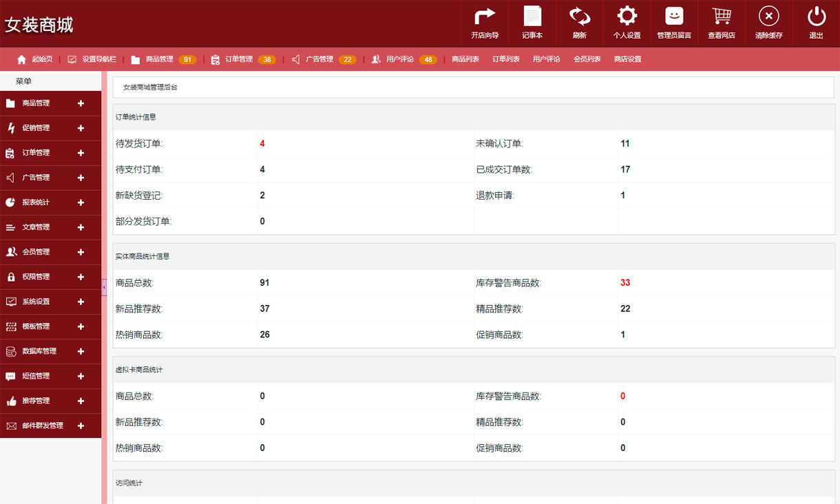Click the 订单管理 clipboard icon in sidebar
Viewport: 840px width, 504px height.
(10, 153)
